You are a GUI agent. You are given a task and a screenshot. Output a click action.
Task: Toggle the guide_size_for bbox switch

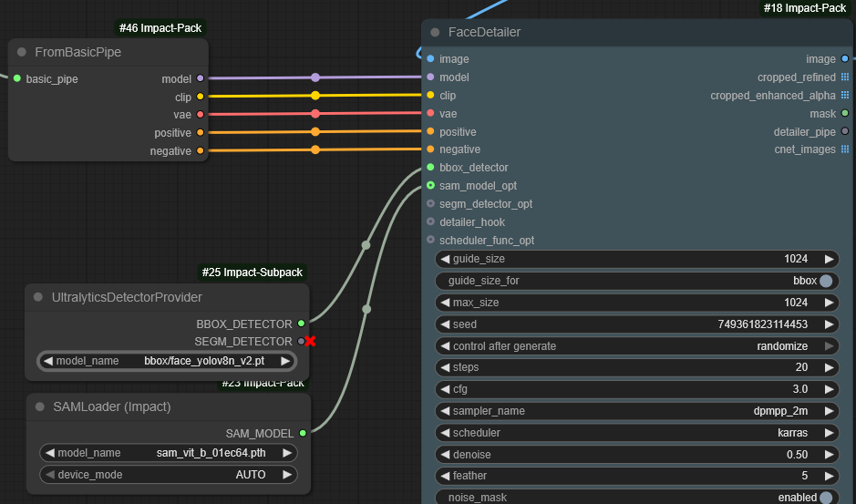(825, 281)
